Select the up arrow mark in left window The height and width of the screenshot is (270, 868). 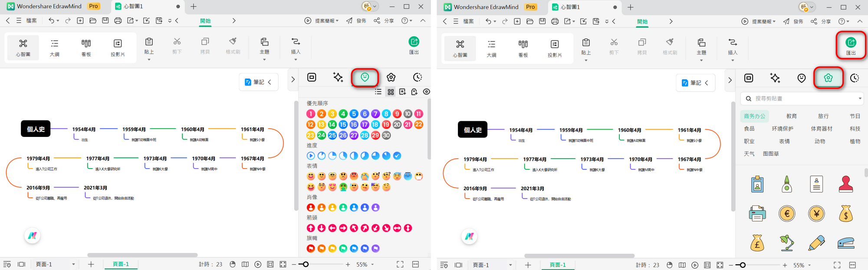tap(311, 228)
